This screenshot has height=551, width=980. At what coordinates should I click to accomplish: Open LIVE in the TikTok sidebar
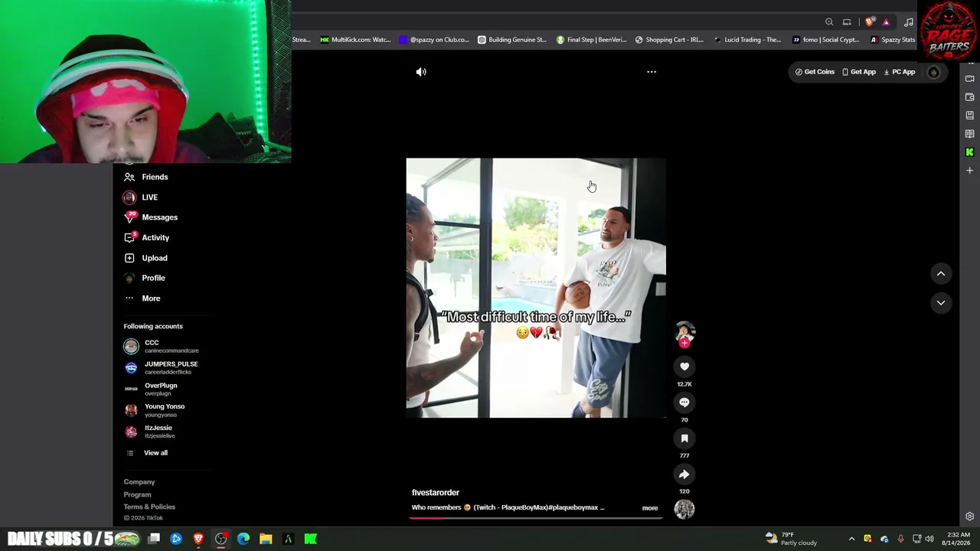coord(141,197)
